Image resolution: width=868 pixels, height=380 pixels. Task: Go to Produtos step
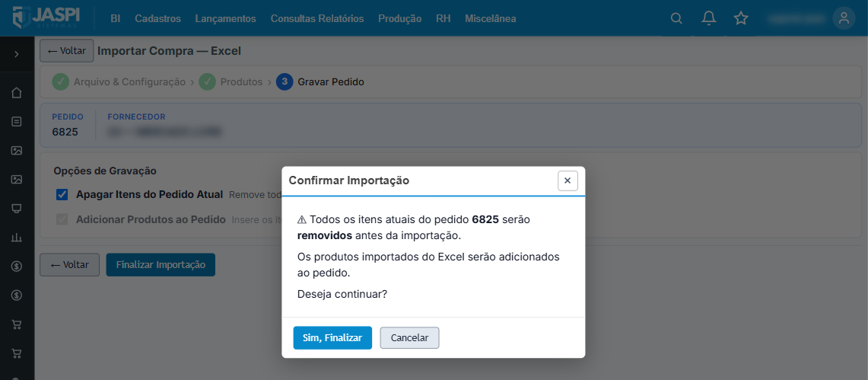(x=231, y=82)
